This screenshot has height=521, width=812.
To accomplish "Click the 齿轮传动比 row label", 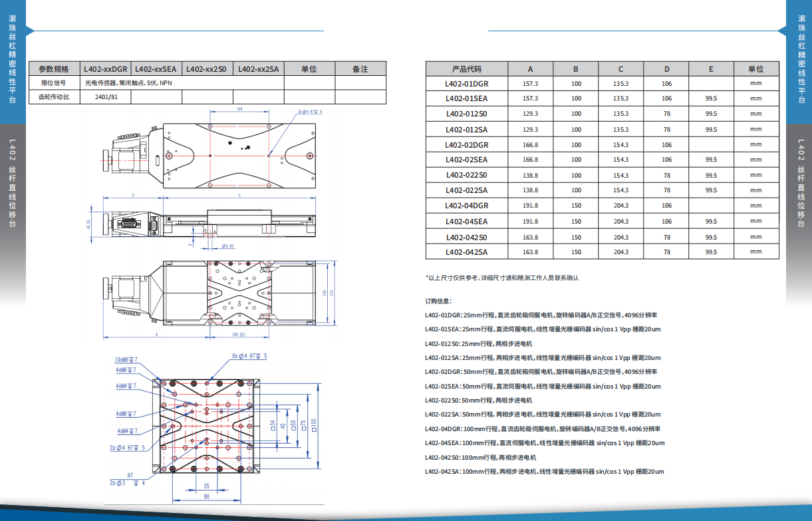I will (x=54, y=97).
